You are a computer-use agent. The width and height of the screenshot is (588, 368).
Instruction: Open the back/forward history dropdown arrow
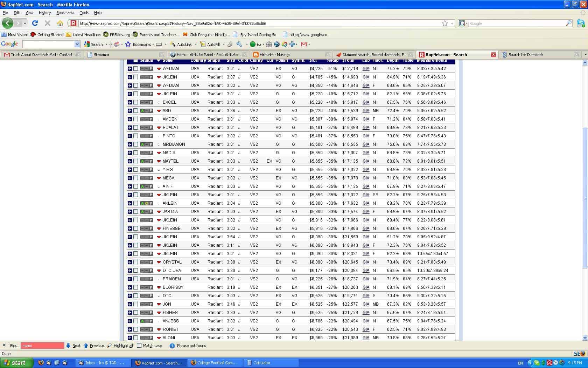[x=25, y=23]
